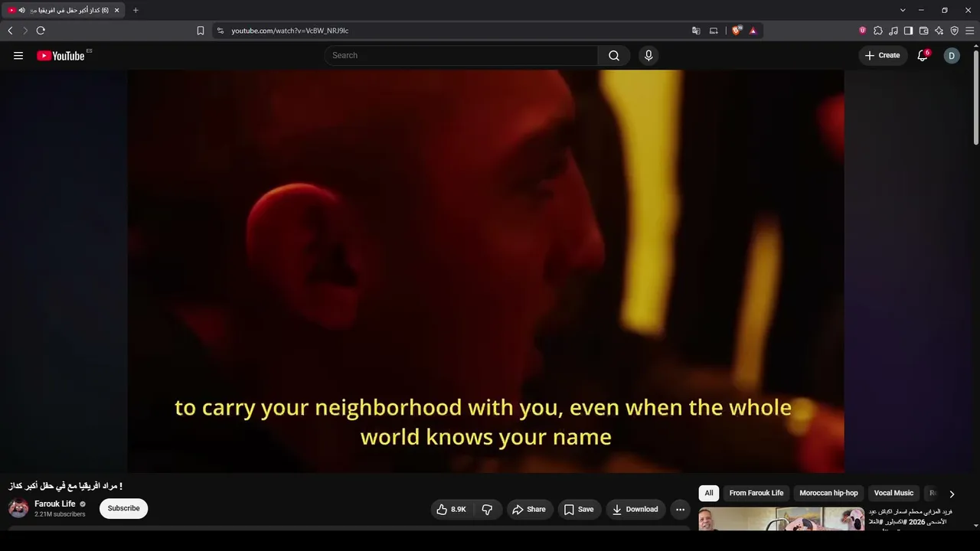This screenshot has width=980, height=551.
Task: Share this video
Action: point(529,509)
